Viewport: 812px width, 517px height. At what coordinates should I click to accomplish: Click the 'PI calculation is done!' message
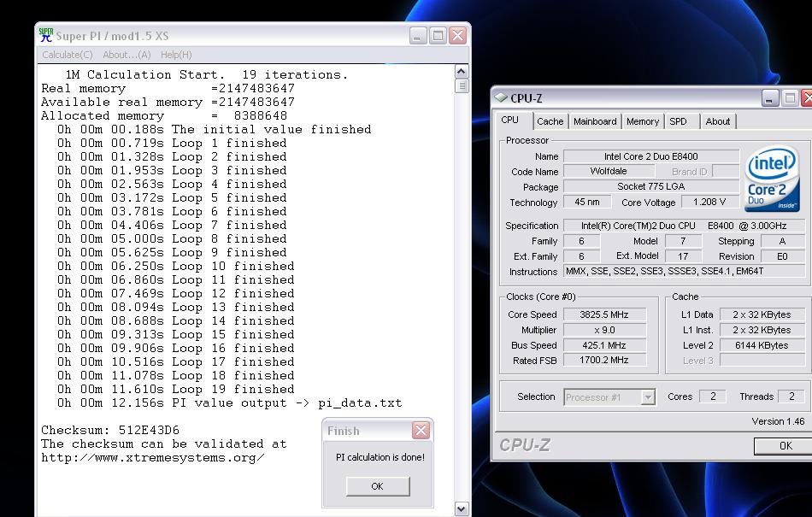point(380,457)
